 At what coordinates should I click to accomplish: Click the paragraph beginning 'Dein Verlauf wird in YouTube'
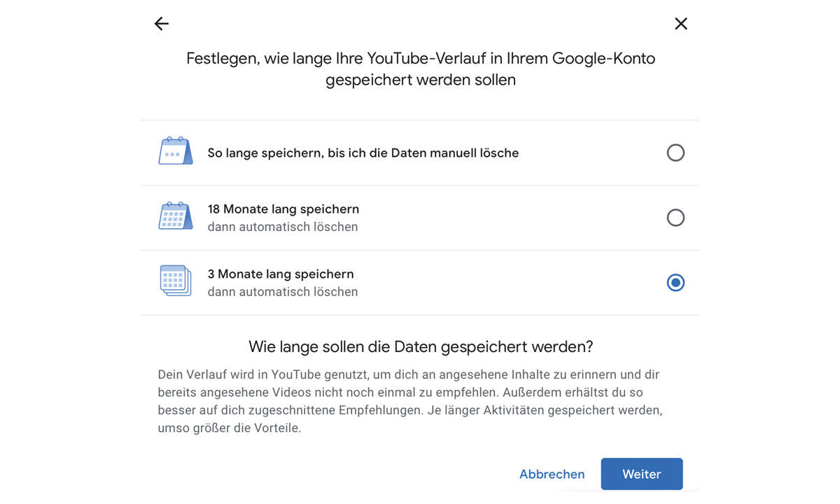point(410,401)
